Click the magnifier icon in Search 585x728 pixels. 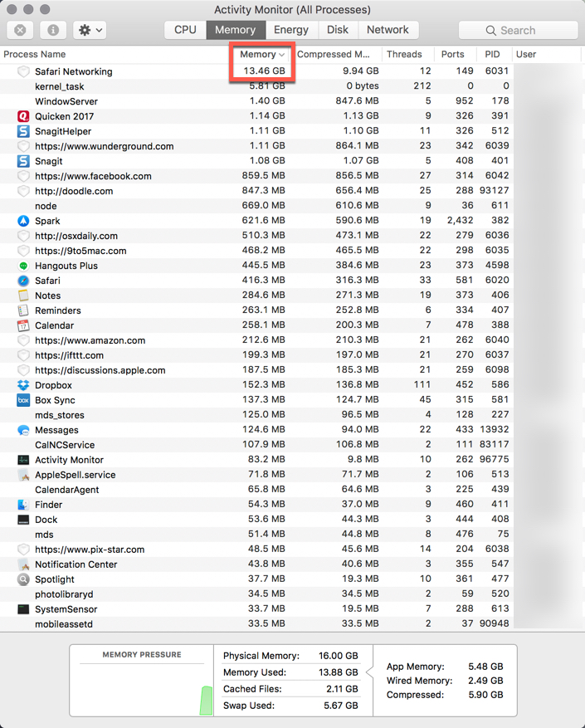click(x=490, y=31)
